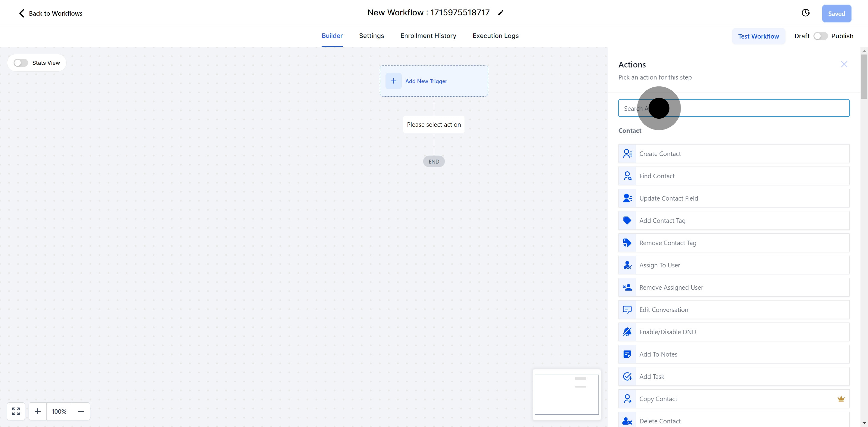Screen dimensions: 868x427
Task: Click the Find Contact icon
Action: (627, 176)
